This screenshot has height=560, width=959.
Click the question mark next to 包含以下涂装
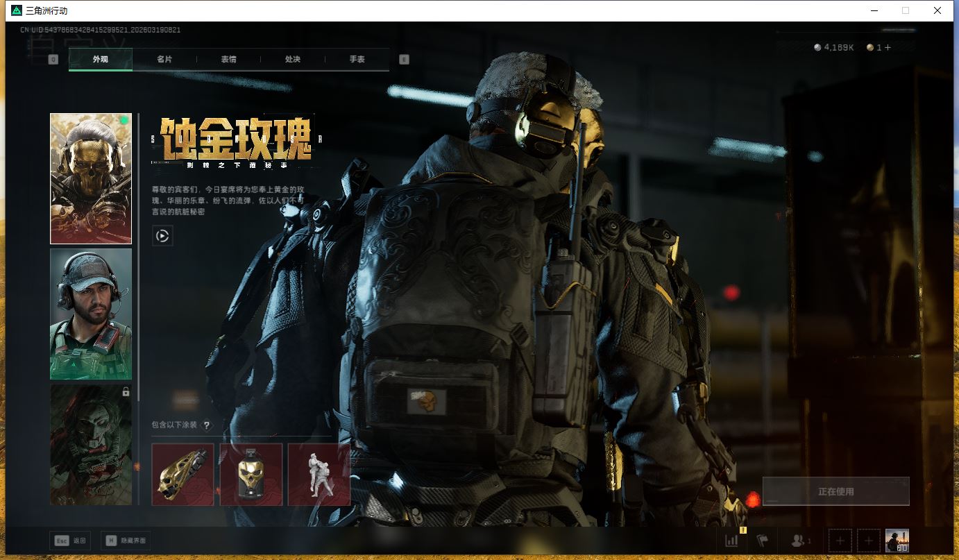[206, 425]
